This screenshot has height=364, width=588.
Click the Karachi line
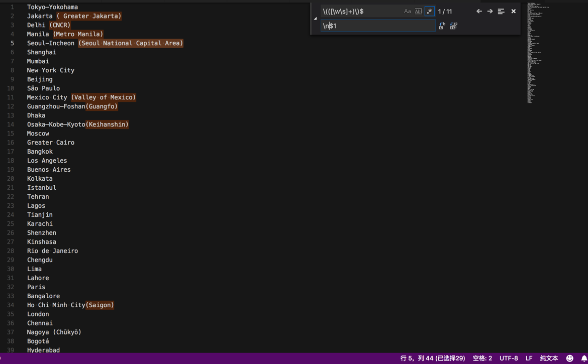click(40, 223)
